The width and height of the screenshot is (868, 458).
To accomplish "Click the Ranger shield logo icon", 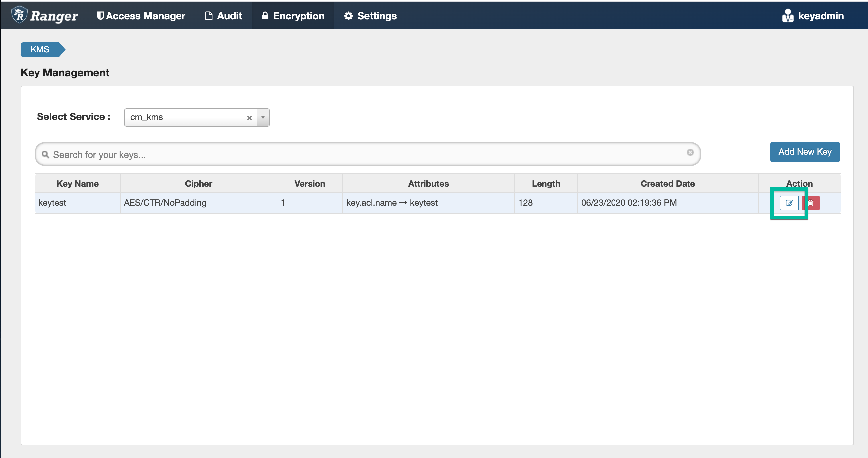I will [19, 15].
